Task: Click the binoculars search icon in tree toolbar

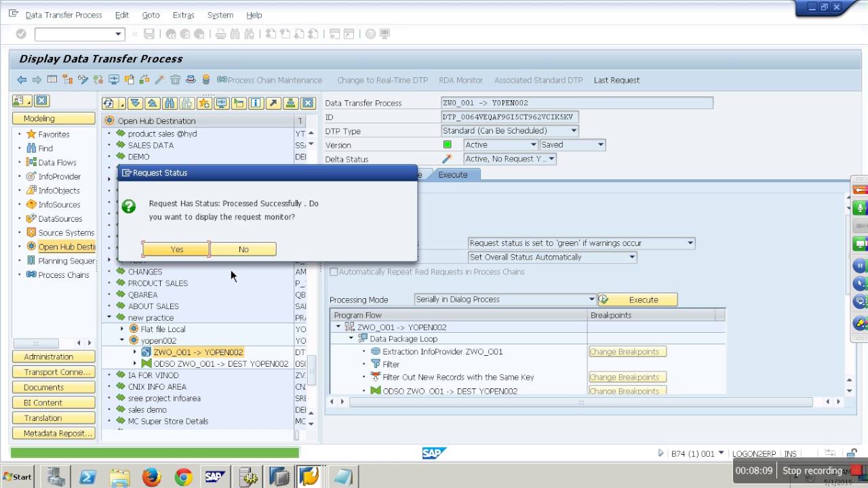Action: tap(169, 103)
